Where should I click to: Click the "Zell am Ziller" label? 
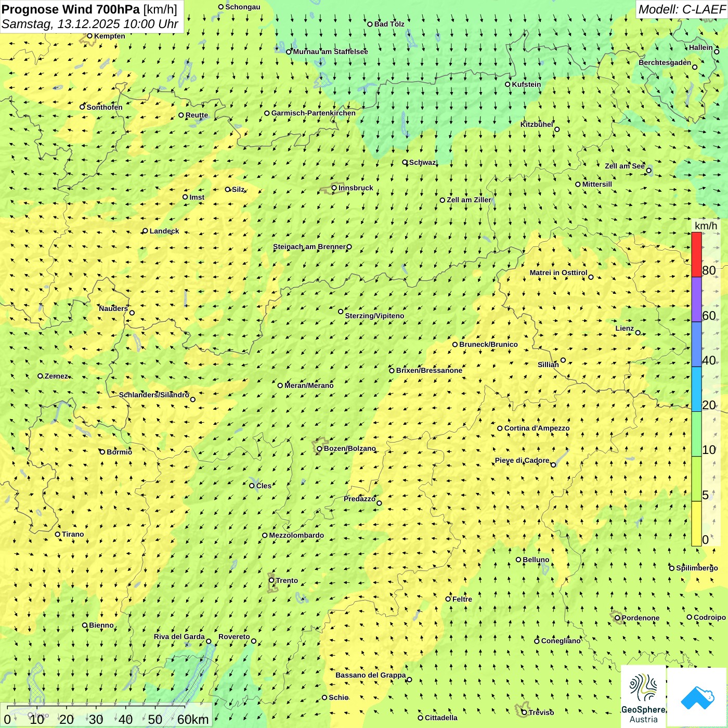pos(469,200)
